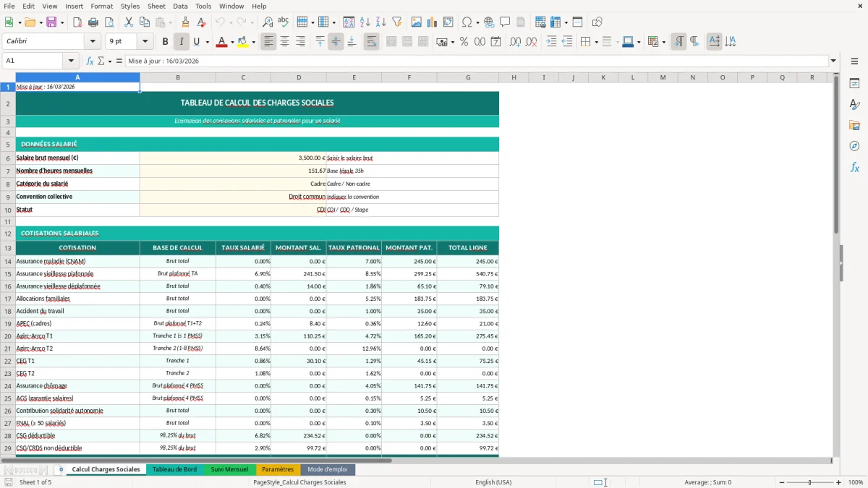Open the Sheet menu

point(156,6)
